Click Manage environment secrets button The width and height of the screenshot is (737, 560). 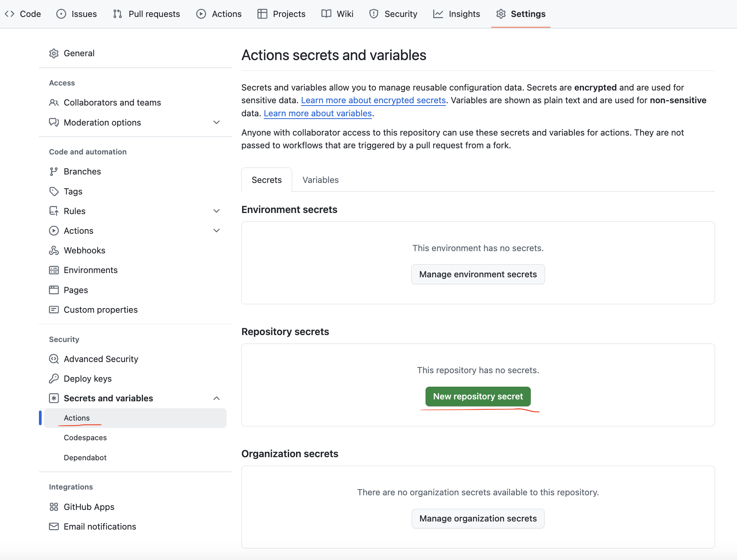tap(478, 275)
